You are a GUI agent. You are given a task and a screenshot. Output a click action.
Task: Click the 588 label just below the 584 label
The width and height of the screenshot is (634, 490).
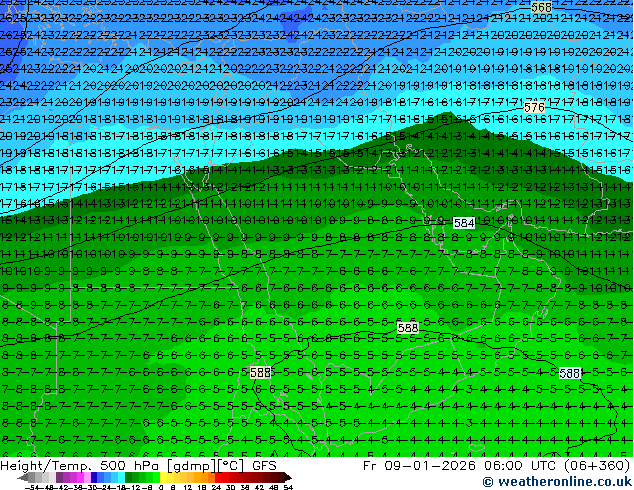[408, 328]
